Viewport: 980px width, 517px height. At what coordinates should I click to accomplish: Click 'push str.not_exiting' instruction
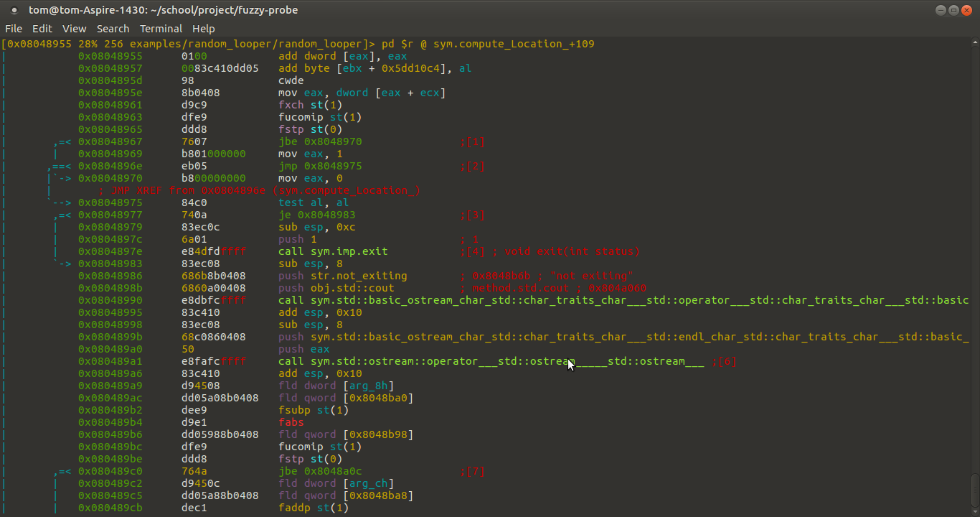(x=343, y=276)
